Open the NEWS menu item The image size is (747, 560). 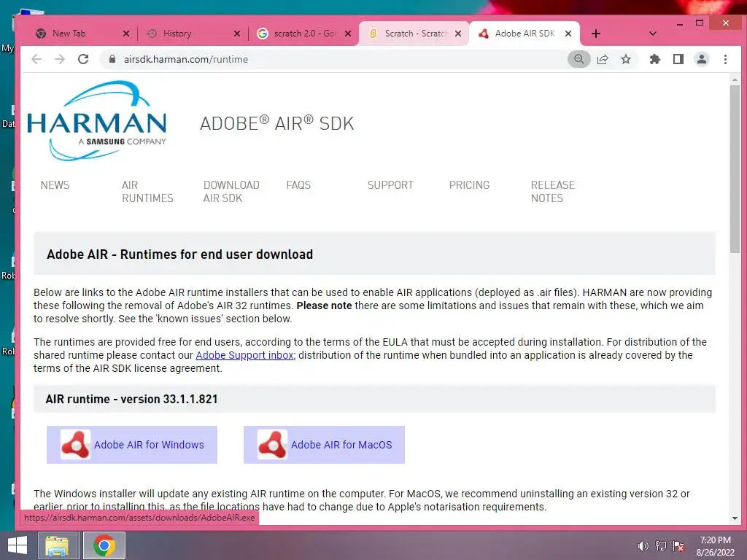coord(55,184)
